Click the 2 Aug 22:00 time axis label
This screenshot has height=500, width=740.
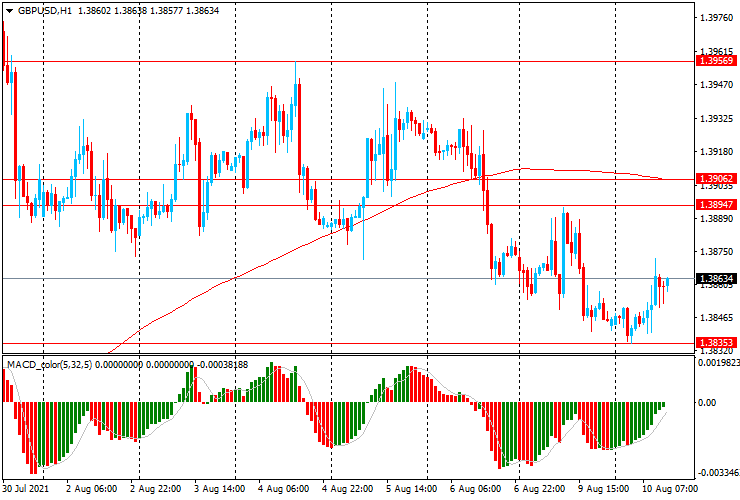(155, 489)
